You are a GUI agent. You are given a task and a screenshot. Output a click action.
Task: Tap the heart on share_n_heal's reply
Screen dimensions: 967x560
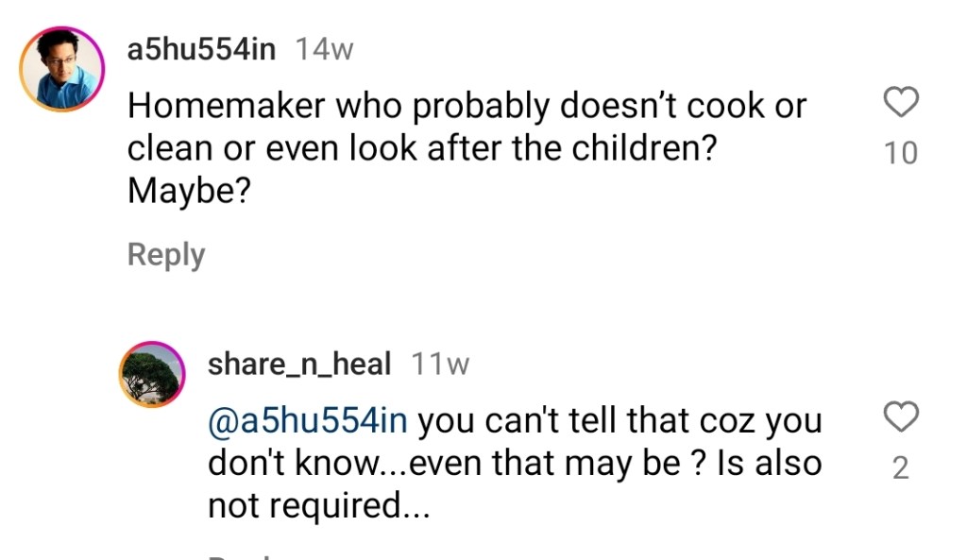point(900,416)
